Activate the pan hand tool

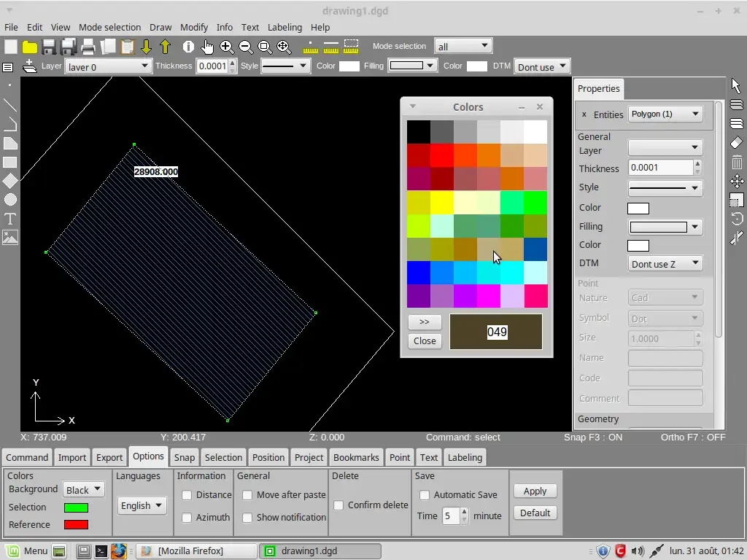pyautogui.click(x=208, y=47)
